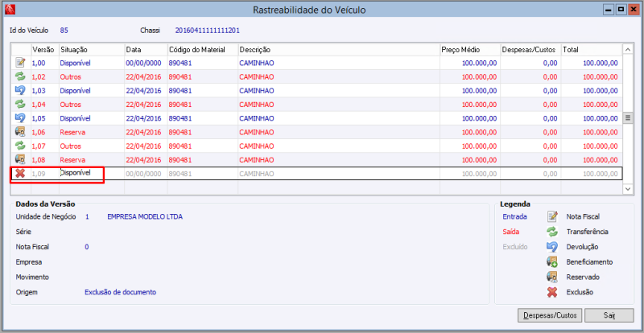This screenshot has width=644, height=333.
Task: Click the Descrição column header
Action: click(339, 49)
